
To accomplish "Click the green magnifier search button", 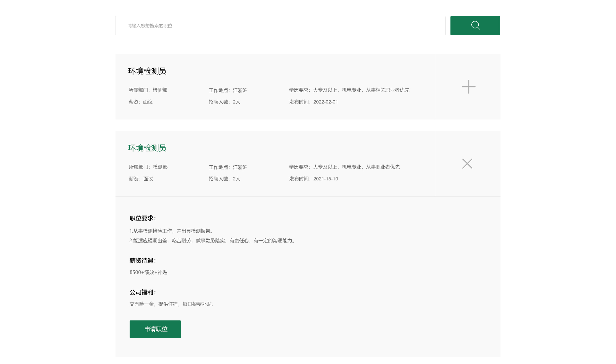I will coord(475,26).
